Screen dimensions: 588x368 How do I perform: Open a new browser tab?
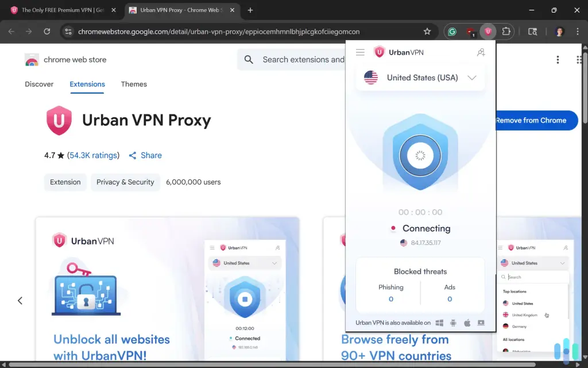(250, 10)
